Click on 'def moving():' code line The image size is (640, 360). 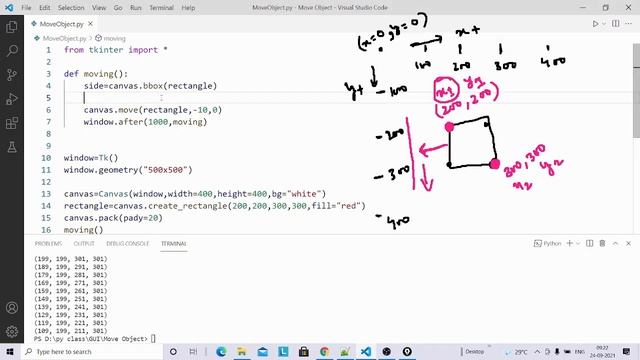96,74
